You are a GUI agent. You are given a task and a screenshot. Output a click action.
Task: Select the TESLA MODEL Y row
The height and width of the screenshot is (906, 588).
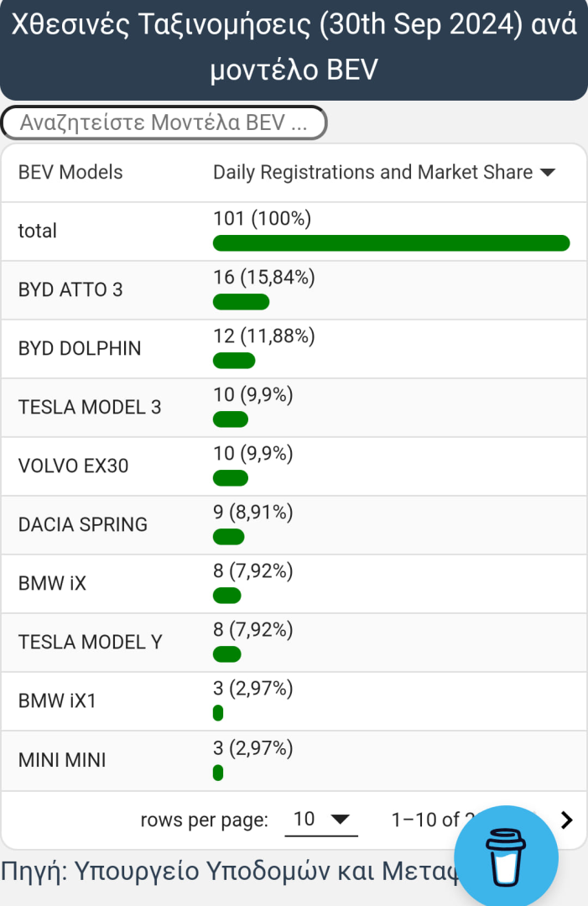coord(91,643)
